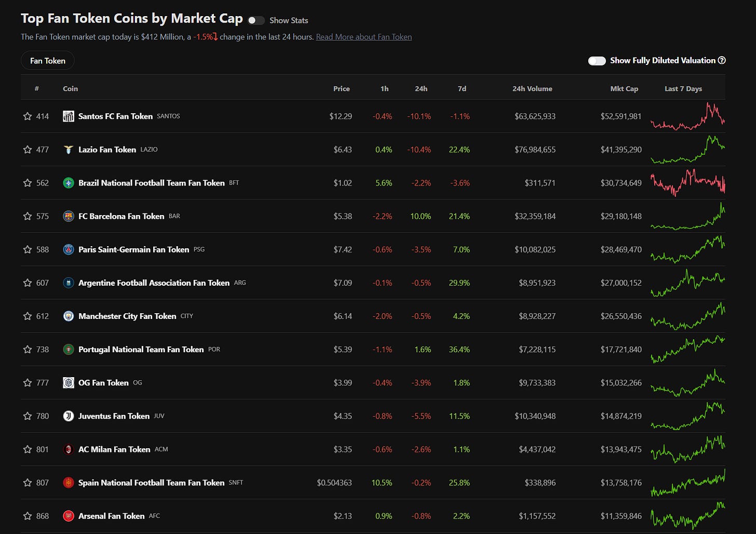The width and height of the screenshot is (756, 534).
Task: Favorite the Lazio Fan Token with star
Action: [28, 150]
